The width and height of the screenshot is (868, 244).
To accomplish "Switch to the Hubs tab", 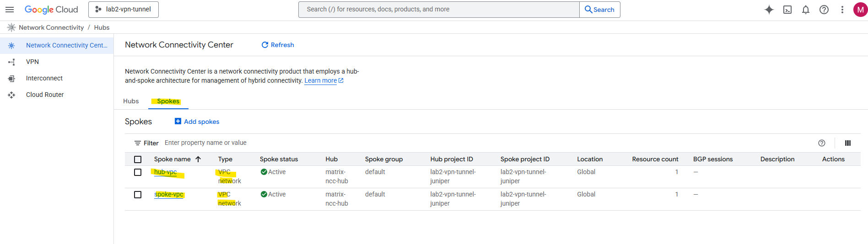I will click(x=131, y=101).
